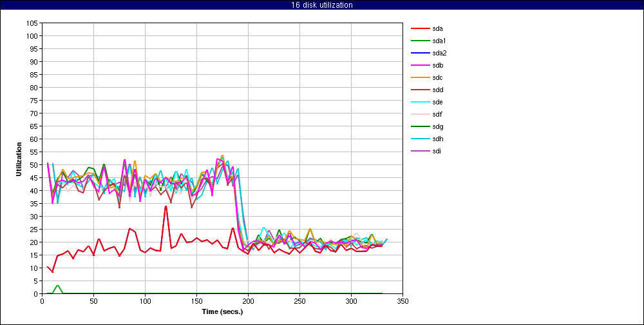
Task: Click the red sda peak near time 120
Action: [166, 206]
